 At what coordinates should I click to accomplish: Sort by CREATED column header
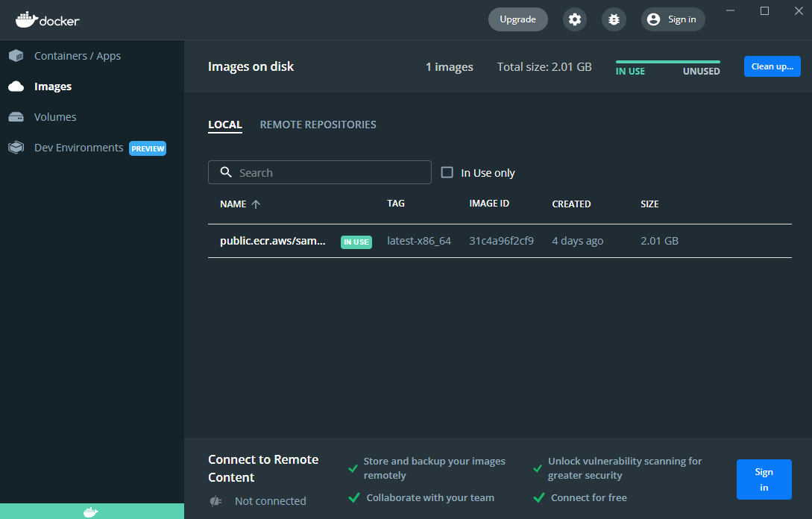tap(571, 204)
